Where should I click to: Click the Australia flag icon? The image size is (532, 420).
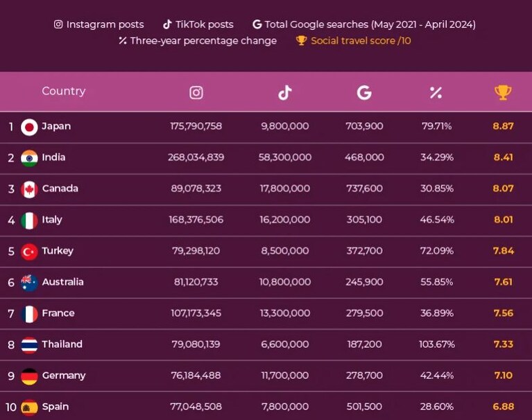(x=29, y=283)
